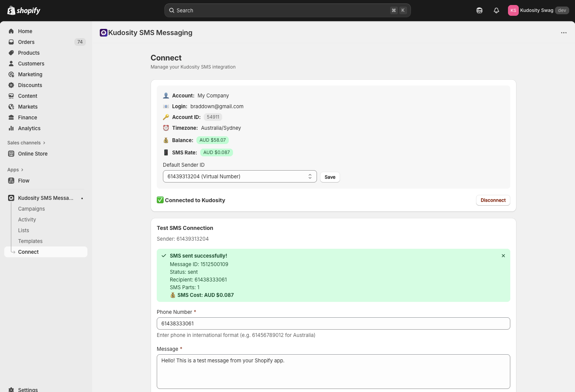Click the login email braddown@gmail.com
Image resolution: width=575 pixels, height=392 pixels.
coord(217,106)
